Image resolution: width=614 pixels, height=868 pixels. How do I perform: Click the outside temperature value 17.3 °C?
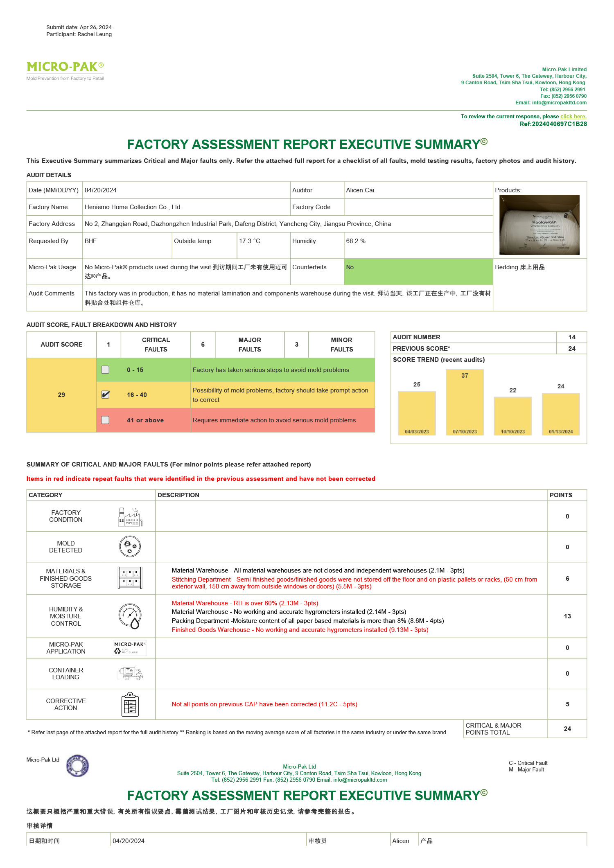250,241
